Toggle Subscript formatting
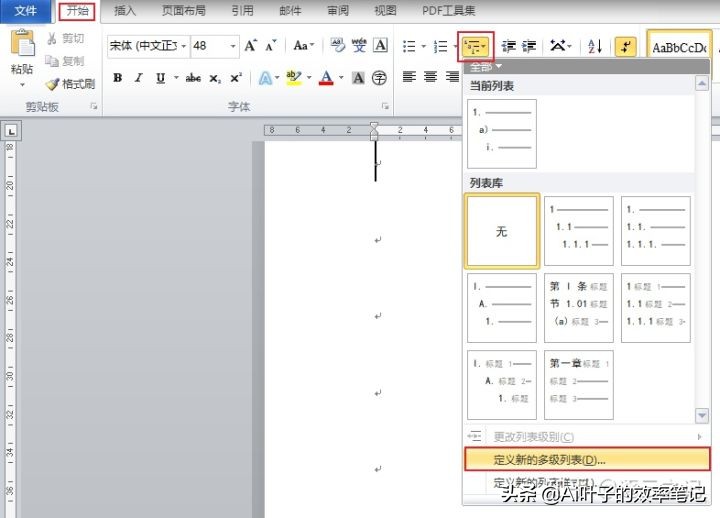 coord(215,78)
